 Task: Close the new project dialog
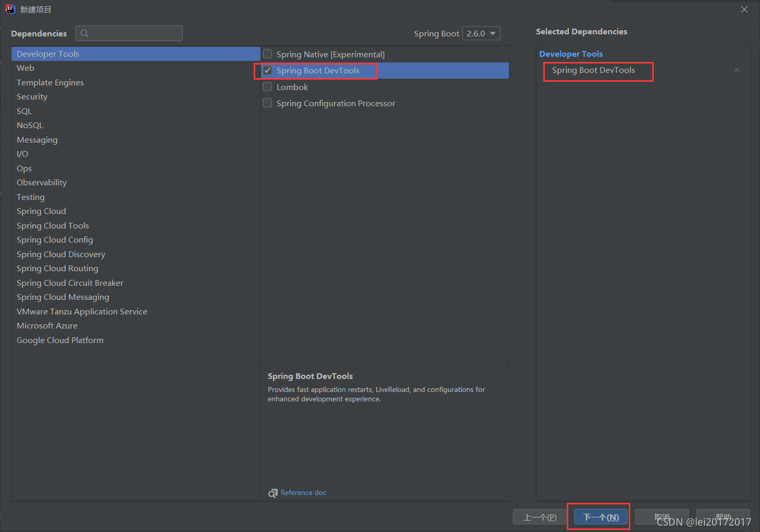tap(744, 9)
